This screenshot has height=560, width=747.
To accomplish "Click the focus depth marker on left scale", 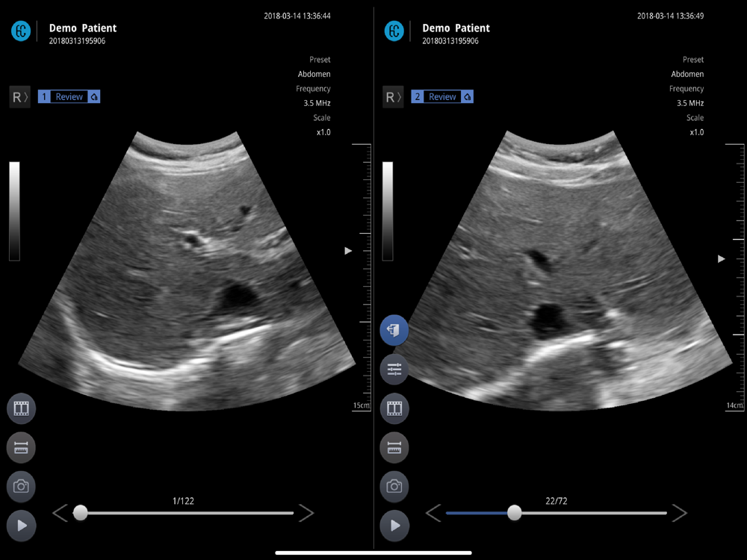I will (348, 250).
